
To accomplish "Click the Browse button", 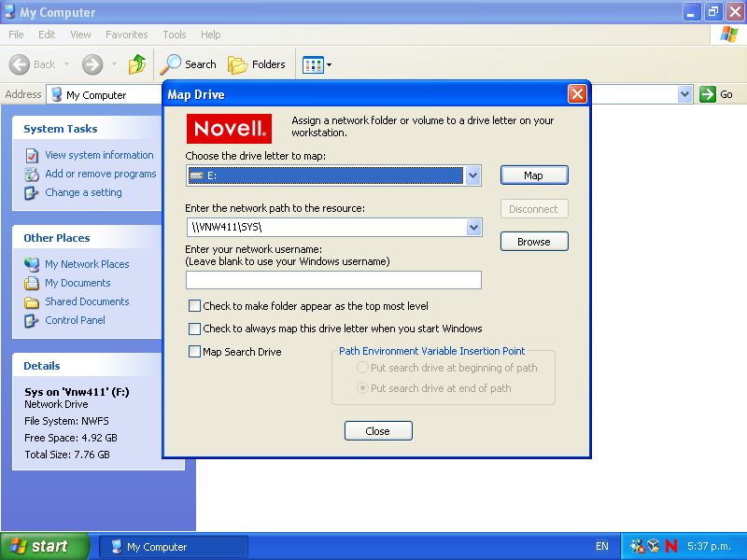I will (534, 242).
